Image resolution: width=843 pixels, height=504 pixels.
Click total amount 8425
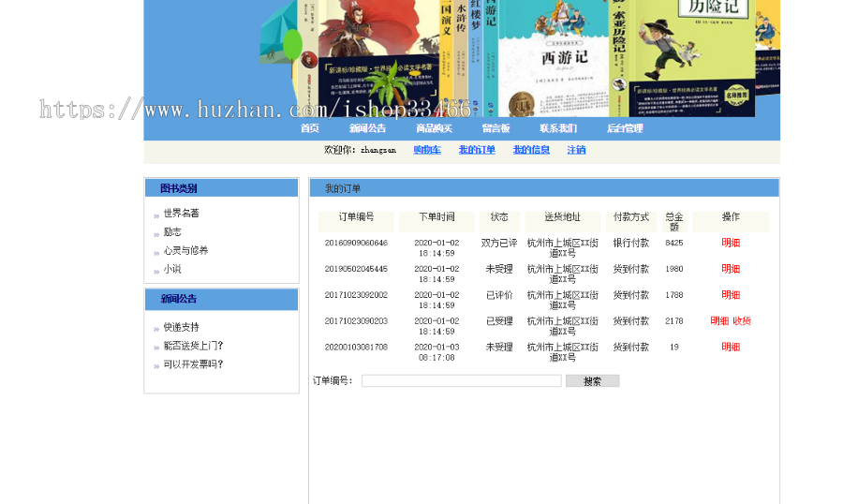tap(674, 244)
